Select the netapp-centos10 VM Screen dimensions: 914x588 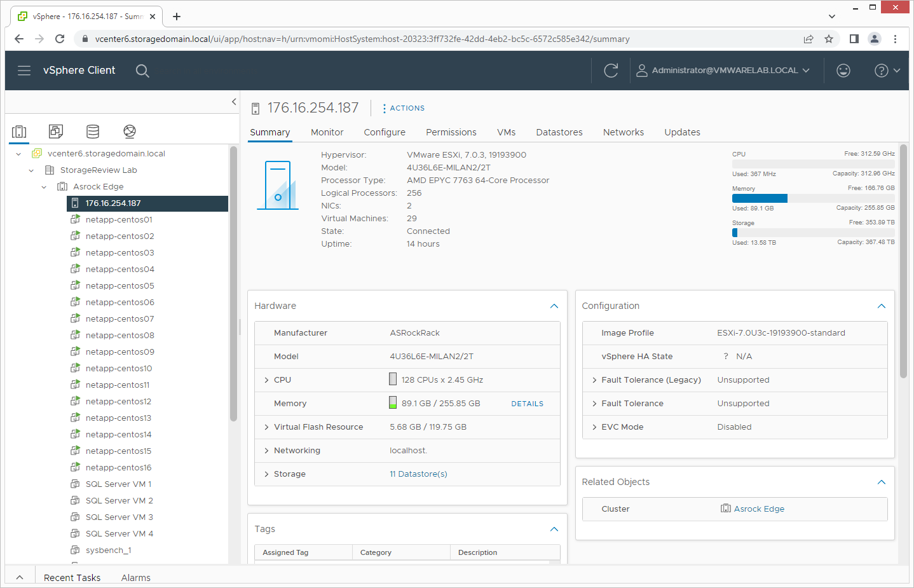(x=119, y=369)
